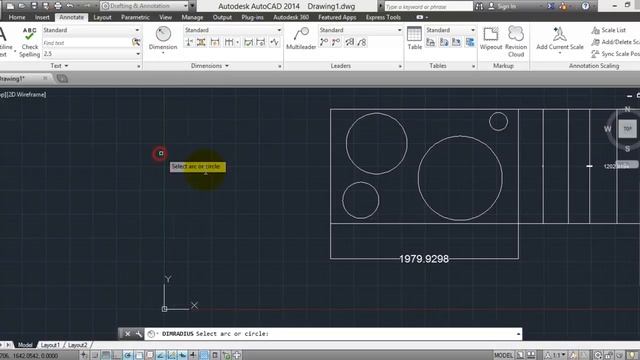
Task: Expand the Text panel
Action: point(60,66)
